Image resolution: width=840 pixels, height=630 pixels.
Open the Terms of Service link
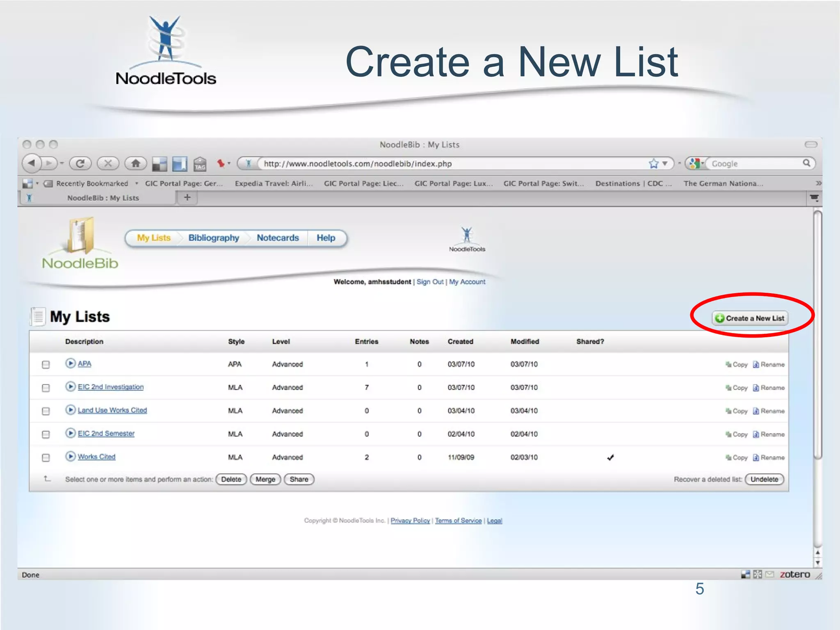(x=458, y=520)
